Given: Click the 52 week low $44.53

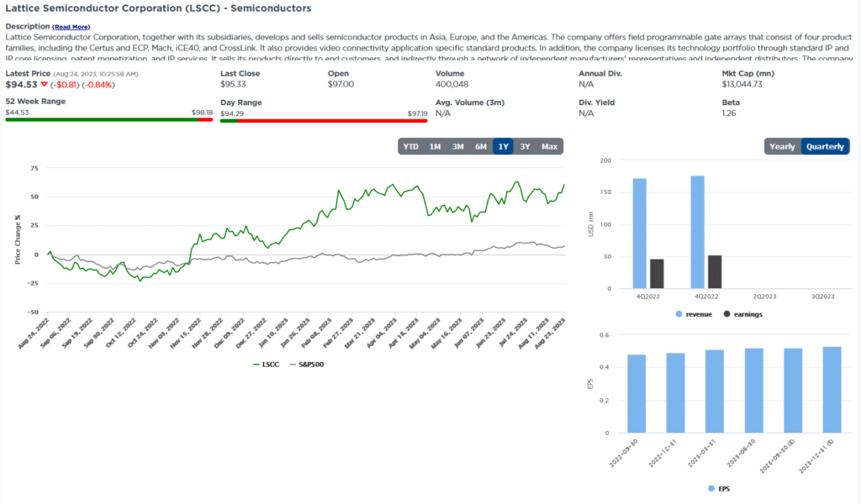Looking at the screenshot, I should point(17,113).
